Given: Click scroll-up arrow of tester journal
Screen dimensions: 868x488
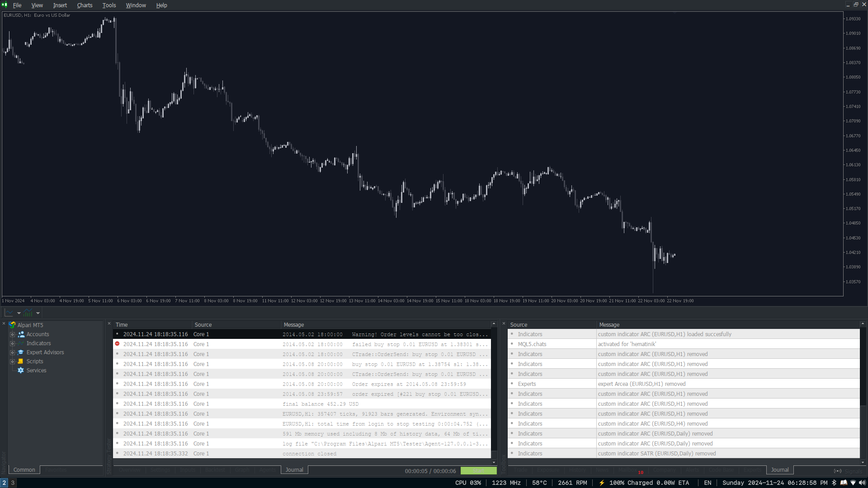Looking at the screenshot, I should pyautogui.click(x=494, y=324).
